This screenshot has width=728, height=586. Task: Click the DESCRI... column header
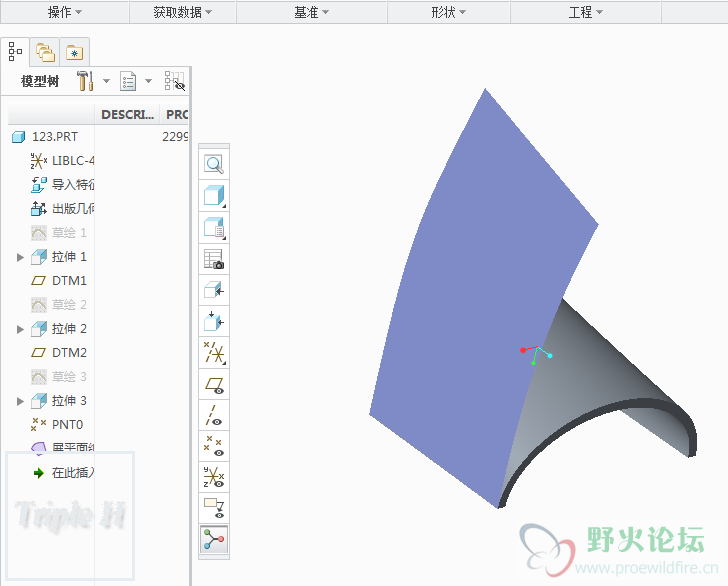point(127,114)
